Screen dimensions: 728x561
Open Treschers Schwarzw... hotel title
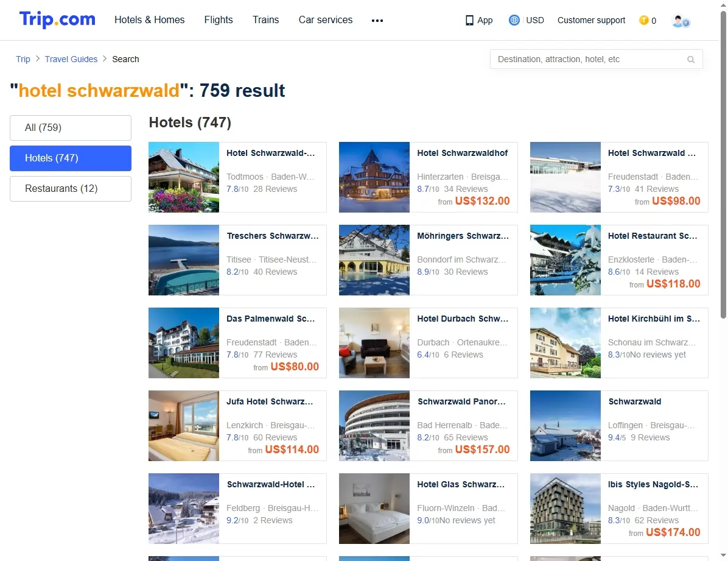(x=273, y=236)
